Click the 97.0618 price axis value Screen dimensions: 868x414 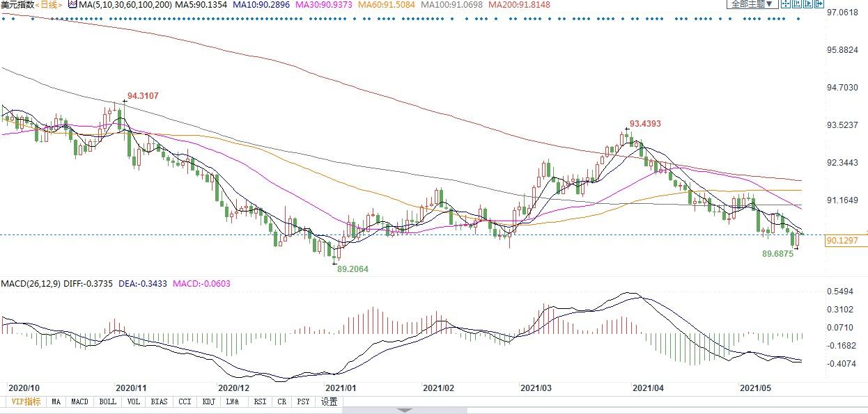pyautogui.click(x=842, y=13)
